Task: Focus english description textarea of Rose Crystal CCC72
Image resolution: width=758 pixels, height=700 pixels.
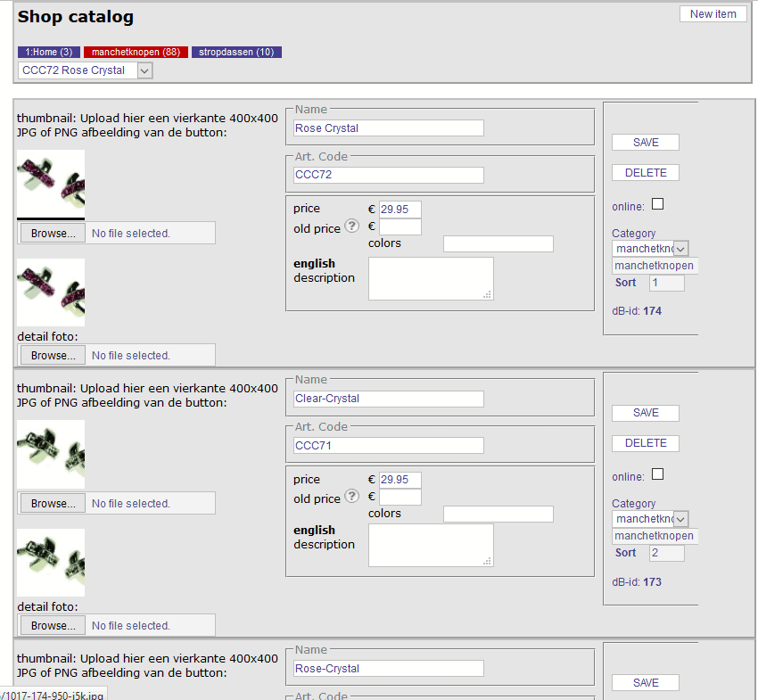Action: tap(431, 278)
